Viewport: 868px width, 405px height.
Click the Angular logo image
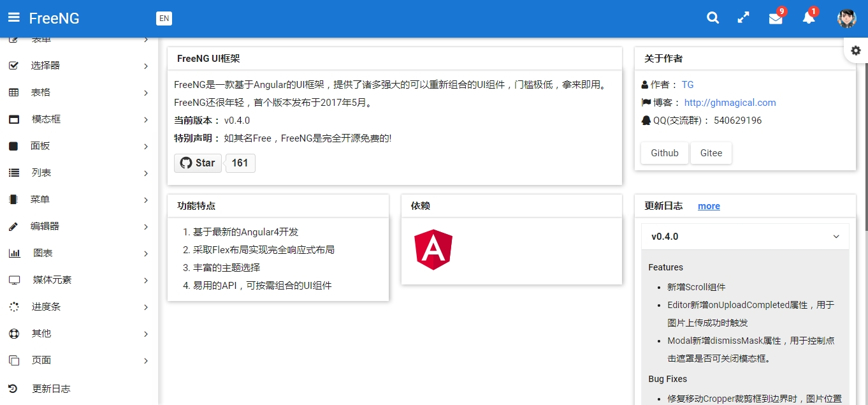tap(433, 249)
